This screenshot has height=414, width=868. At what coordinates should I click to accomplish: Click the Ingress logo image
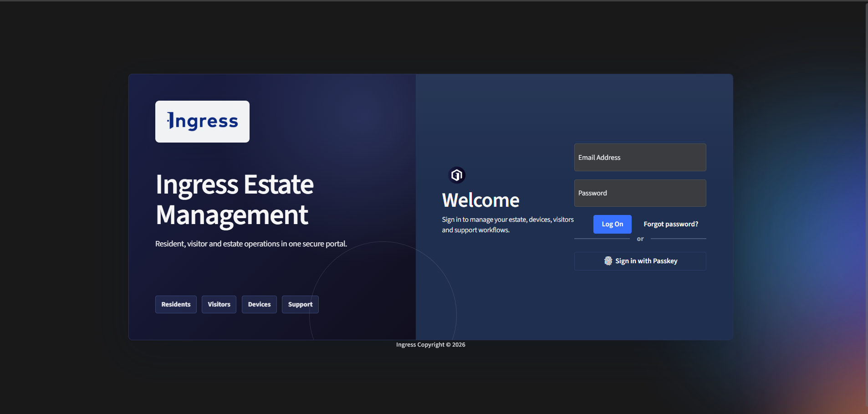click(202, 122)
